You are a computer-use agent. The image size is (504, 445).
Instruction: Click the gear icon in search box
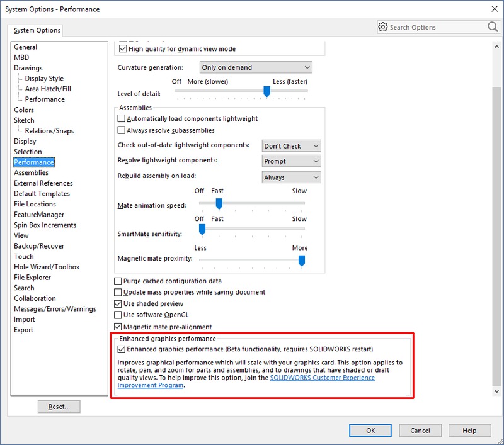click(382, 27)
